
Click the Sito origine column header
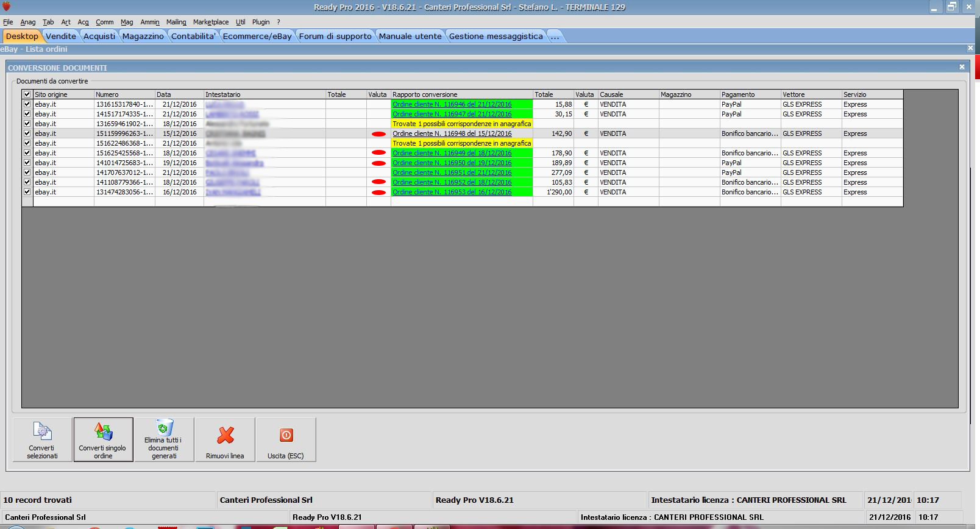(64, 94)
